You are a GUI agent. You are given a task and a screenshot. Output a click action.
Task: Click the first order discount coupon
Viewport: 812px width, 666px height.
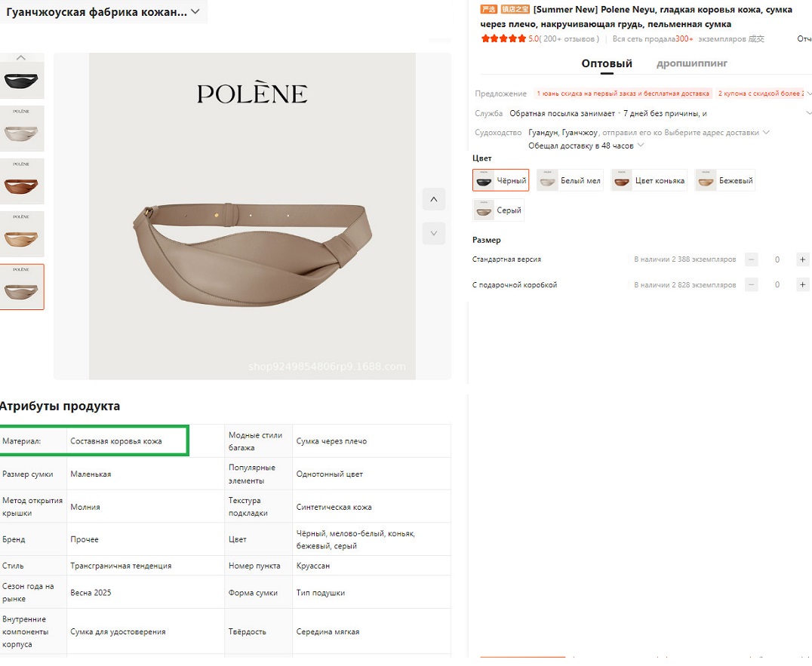coord(623,94)
